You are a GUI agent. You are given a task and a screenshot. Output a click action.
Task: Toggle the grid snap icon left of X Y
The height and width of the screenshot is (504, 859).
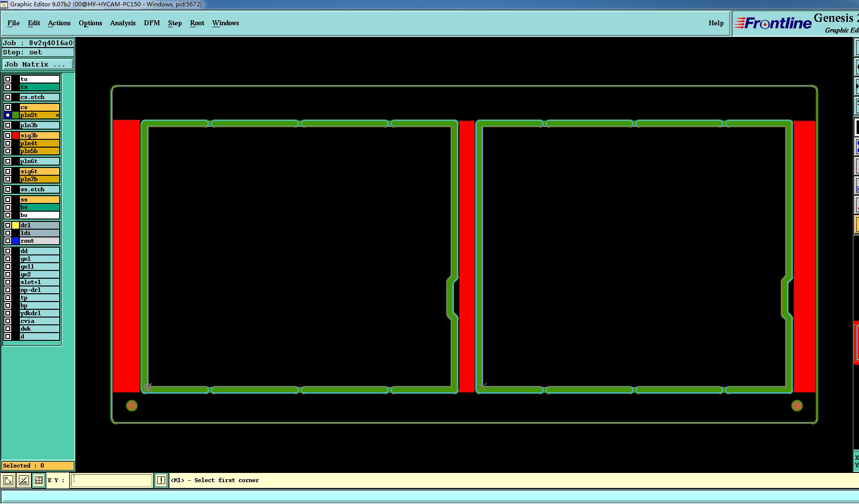pos(39,481)
